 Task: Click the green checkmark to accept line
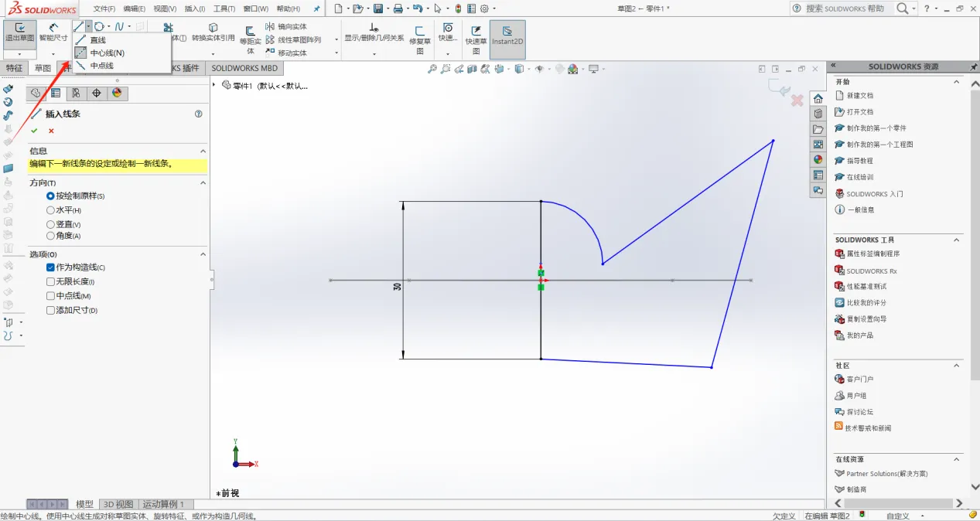[x=34, y=131]
